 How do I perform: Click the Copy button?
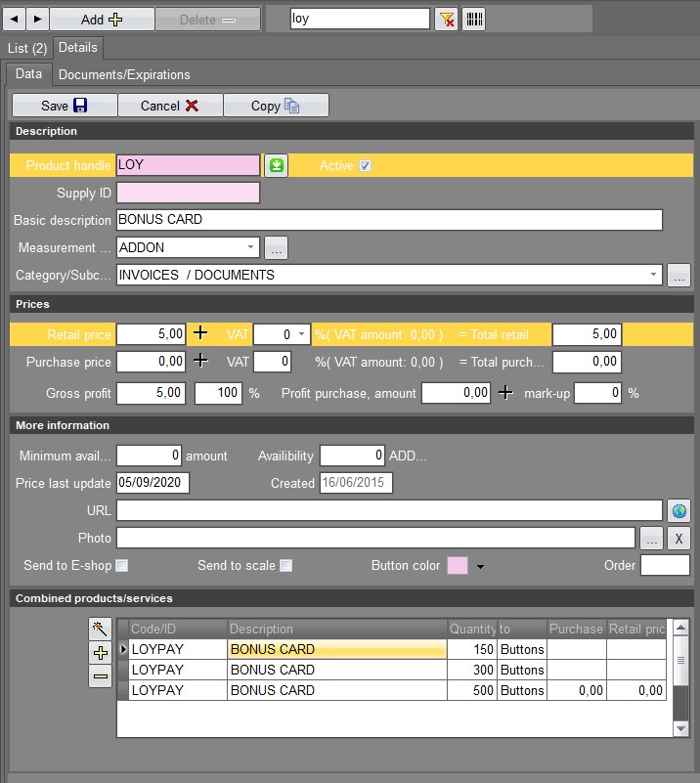[x=276, y=106]
